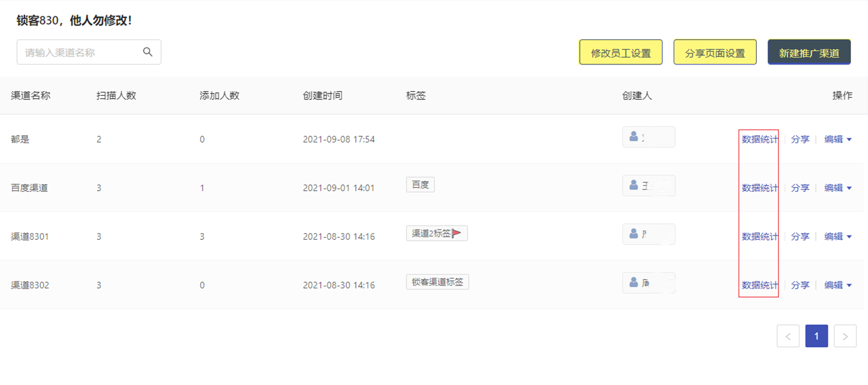Click 扫描人数 column header

click(116, 95)
